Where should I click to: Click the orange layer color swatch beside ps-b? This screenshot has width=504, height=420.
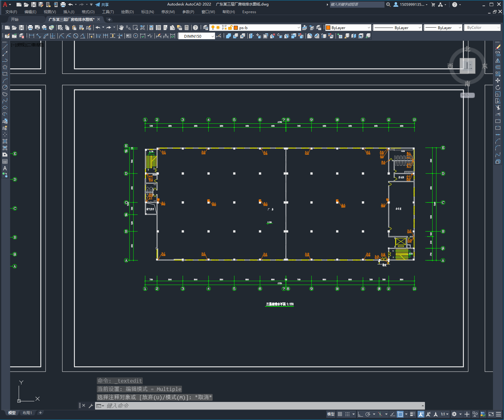click(x=236, y=28)
